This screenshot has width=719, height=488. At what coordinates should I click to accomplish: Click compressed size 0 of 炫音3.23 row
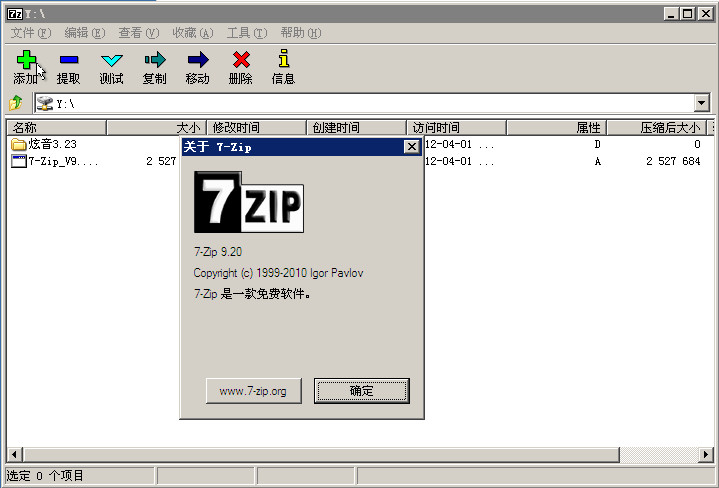pos(697,144)
